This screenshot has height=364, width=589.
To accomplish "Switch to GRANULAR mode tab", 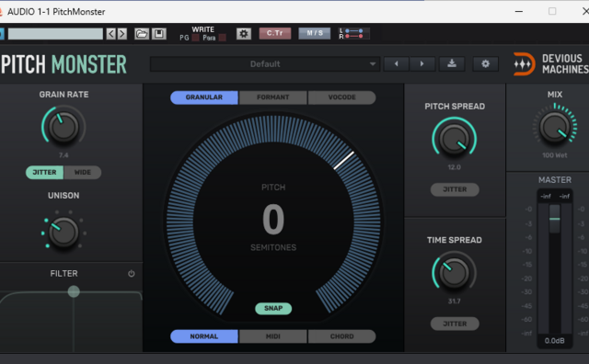I will [x=204, y=97].
